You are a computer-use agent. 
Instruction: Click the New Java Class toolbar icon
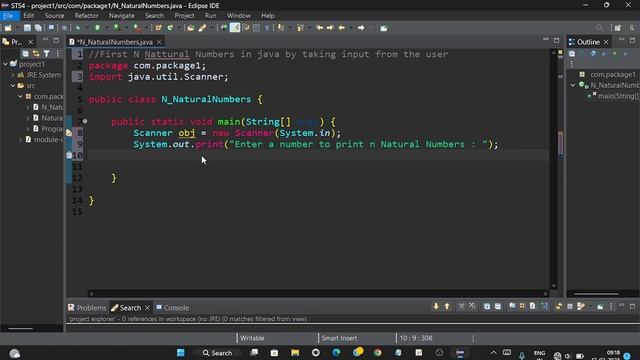pos(170,28)
